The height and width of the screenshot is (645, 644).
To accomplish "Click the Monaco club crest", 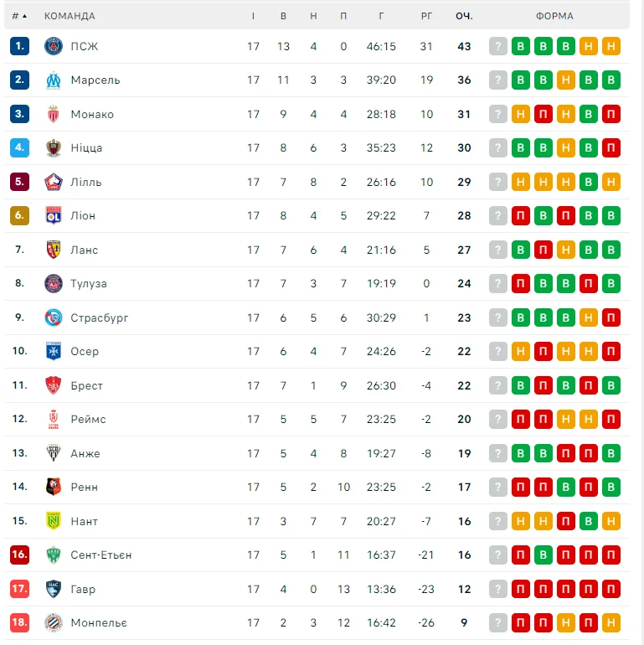I will click(x=54, y=114).
